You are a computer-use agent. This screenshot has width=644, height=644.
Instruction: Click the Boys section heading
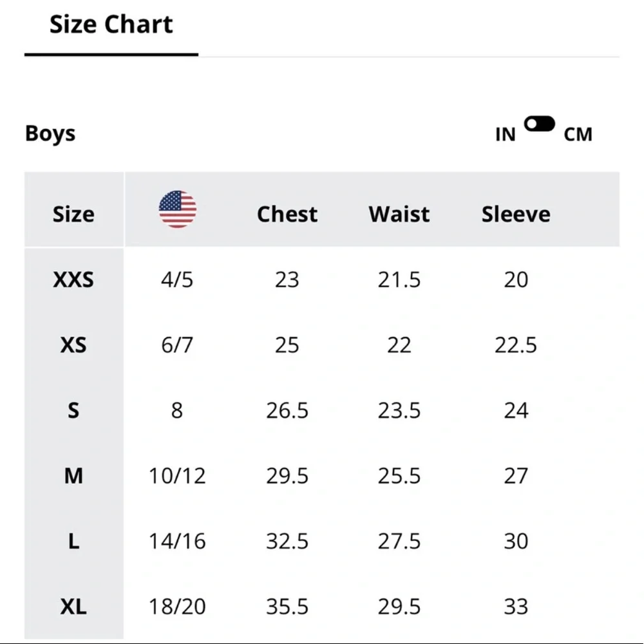coord(50,133)
